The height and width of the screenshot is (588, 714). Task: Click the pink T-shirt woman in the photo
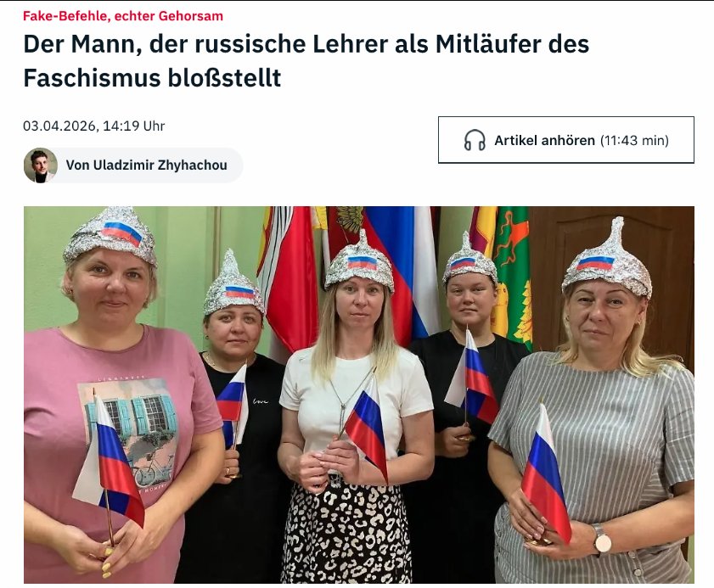pos(118,410)
